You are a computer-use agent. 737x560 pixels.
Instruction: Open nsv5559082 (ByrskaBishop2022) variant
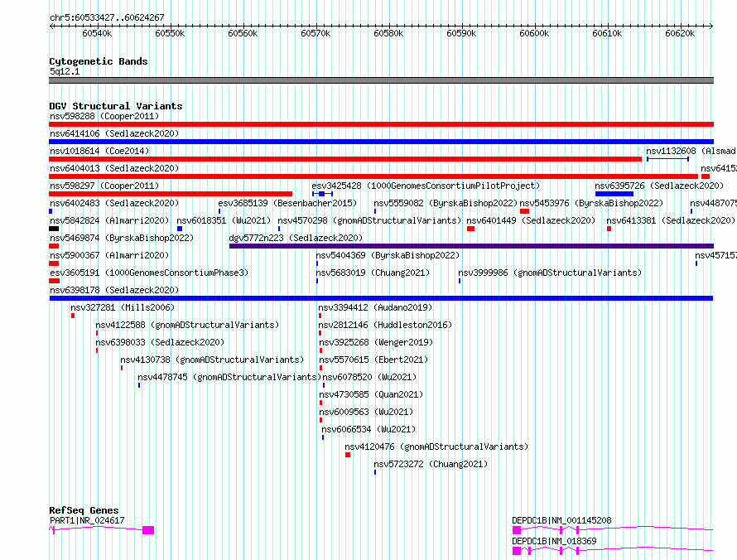click(x=446, y=203)
